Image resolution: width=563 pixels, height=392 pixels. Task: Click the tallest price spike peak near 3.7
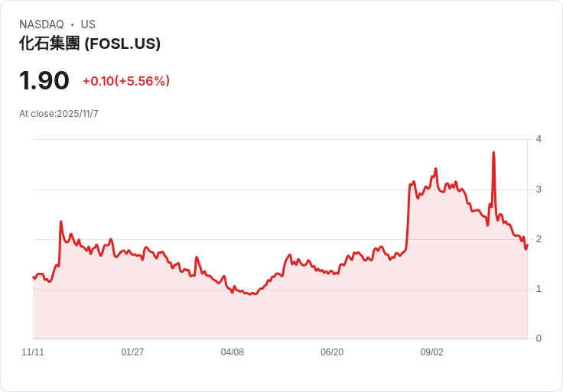click(493, 152)
